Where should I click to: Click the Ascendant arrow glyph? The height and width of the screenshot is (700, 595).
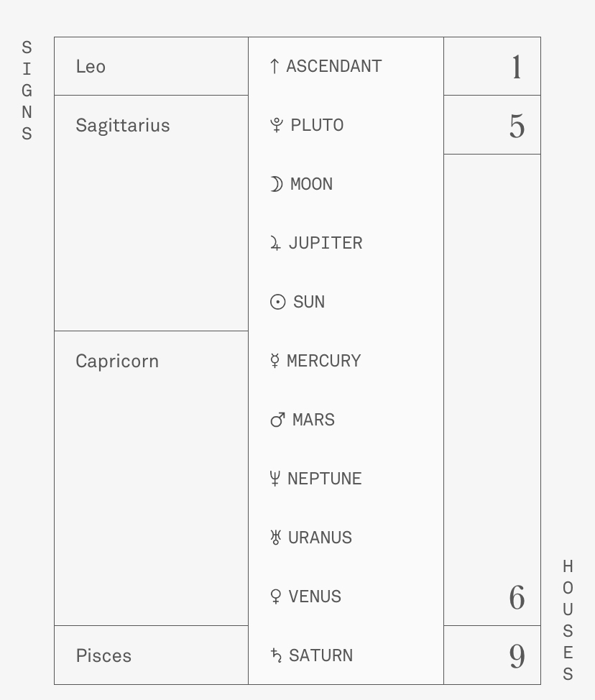coord(274,66)
